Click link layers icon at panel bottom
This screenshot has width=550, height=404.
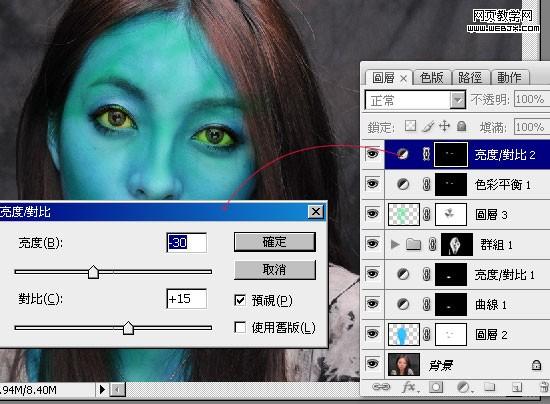[381, 387]
